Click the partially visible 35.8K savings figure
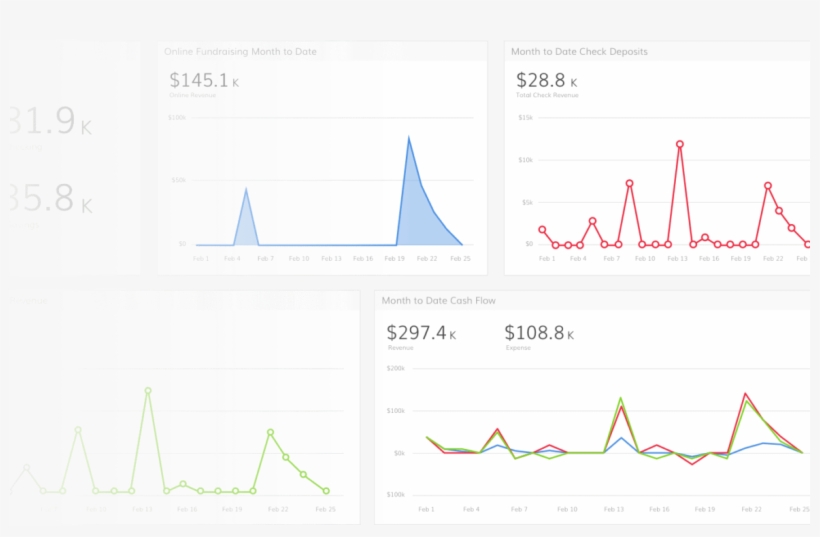Viewport: 820px width, 537px height. pyautogui.click(x=50, y=198)
